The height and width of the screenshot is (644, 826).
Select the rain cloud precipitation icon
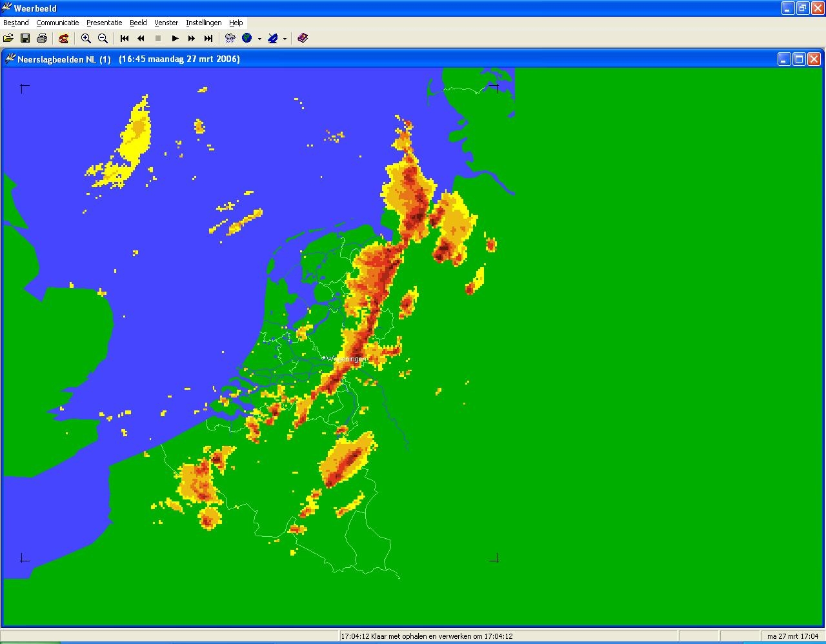coord(230,38)
